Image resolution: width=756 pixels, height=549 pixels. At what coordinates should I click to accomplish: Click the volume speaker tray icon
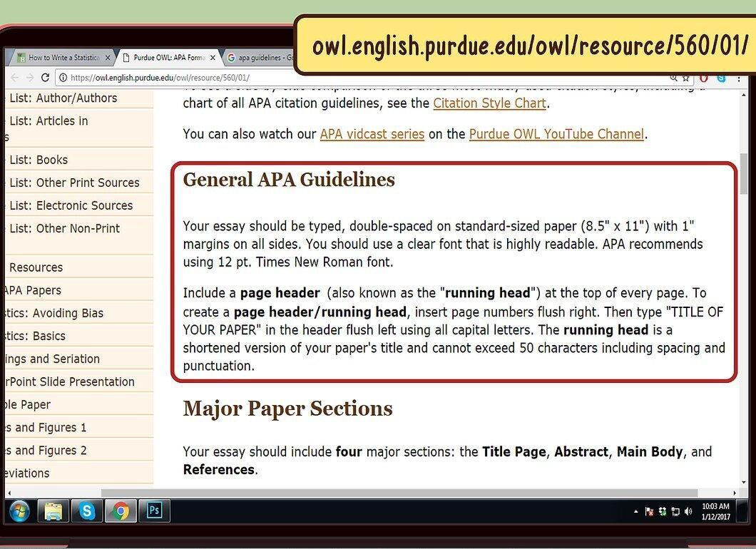click(688, 511)
